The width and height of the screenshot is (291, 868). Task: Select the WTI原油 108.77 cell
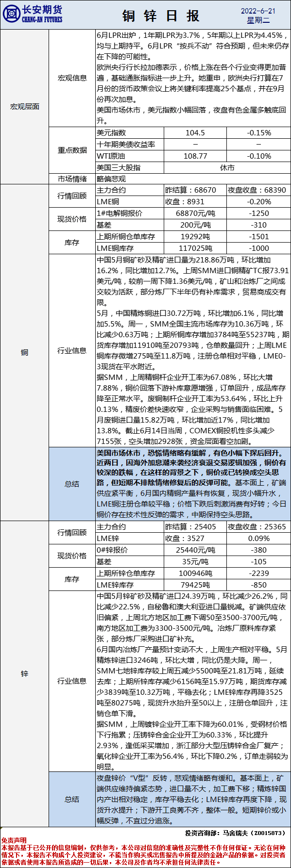195,156
